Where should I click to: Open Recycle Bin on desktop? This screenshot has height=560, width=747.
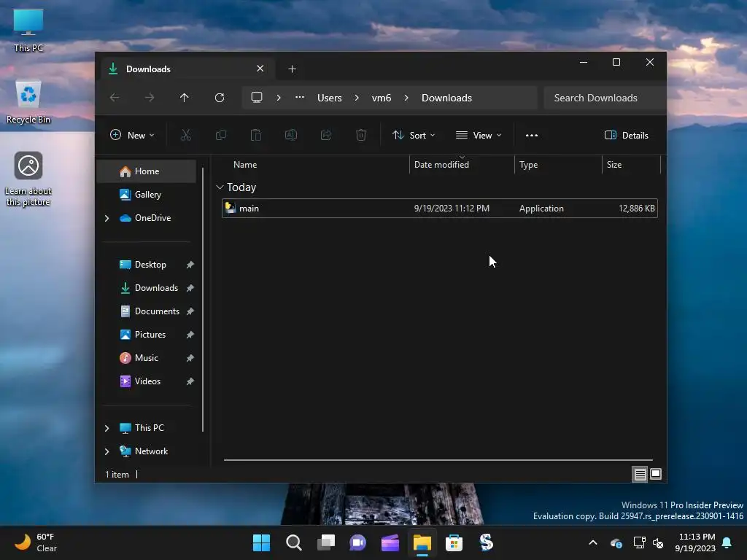point(28,101)
